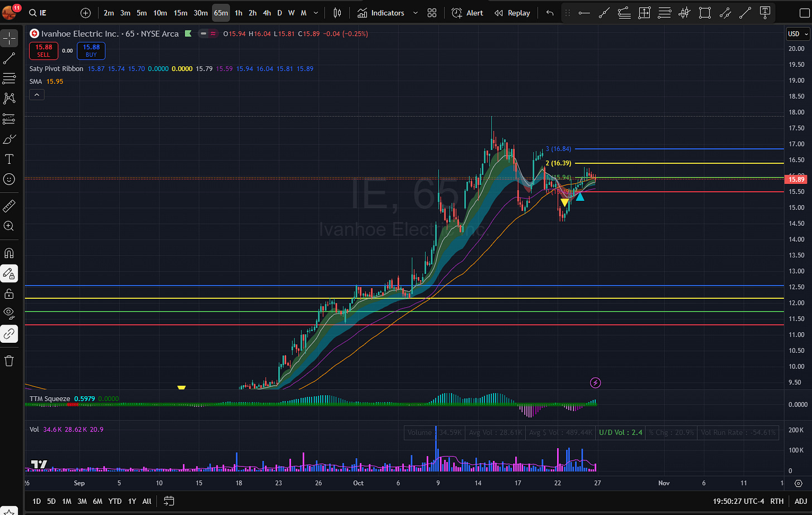Click the compare or add symbol plus icon
Viewport: 812px width, 515px height.
point(85,13)
